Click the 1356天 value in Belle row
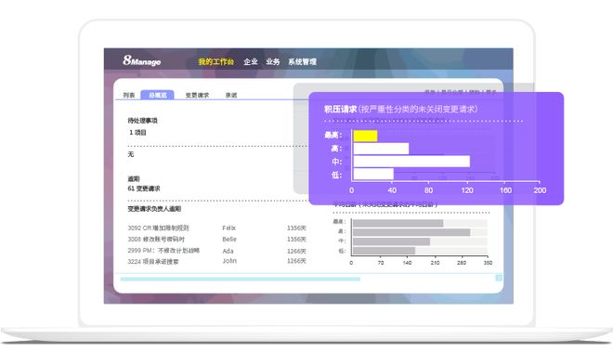The width and height of the screenshot is (613, 364). click(x=296, y=239)
